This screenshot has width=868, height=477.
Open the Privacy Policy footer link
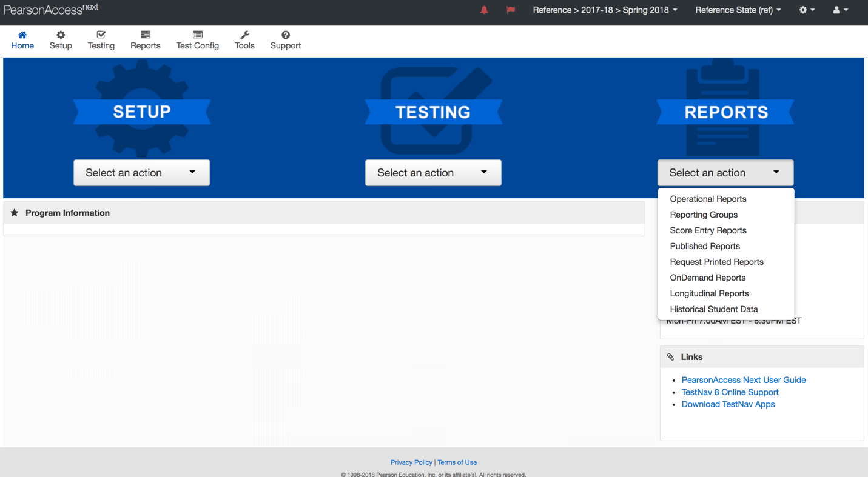(x=411, y=462)
